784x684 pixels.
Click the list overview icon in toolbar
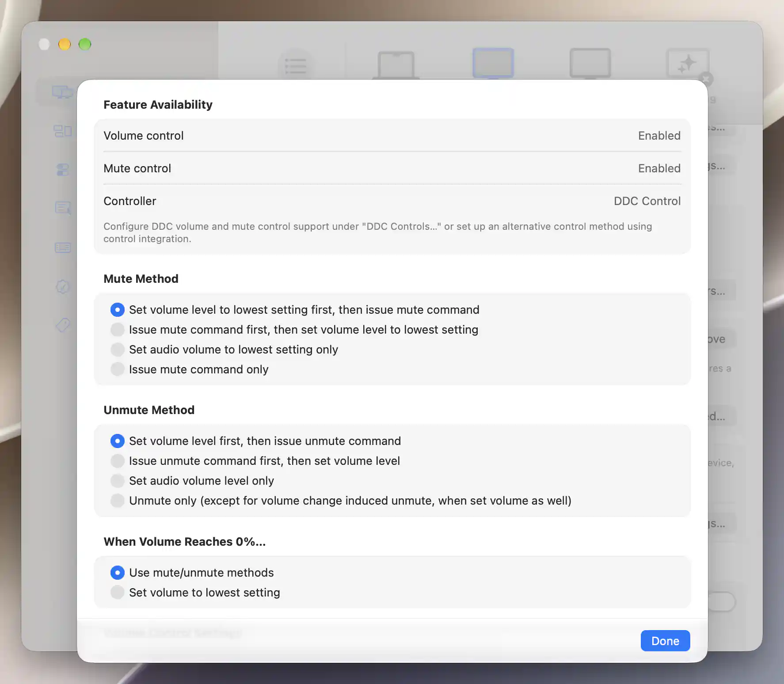coord(295,65)
